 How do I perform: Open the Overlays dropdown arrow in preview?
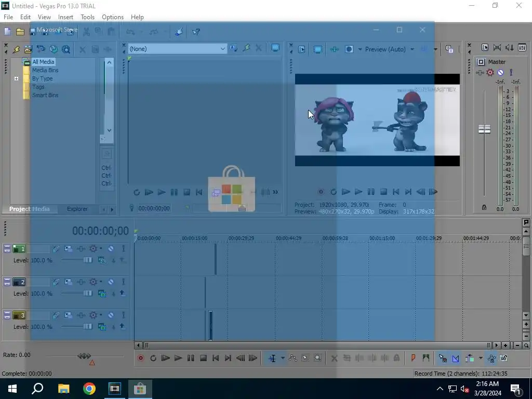point(435,49)
